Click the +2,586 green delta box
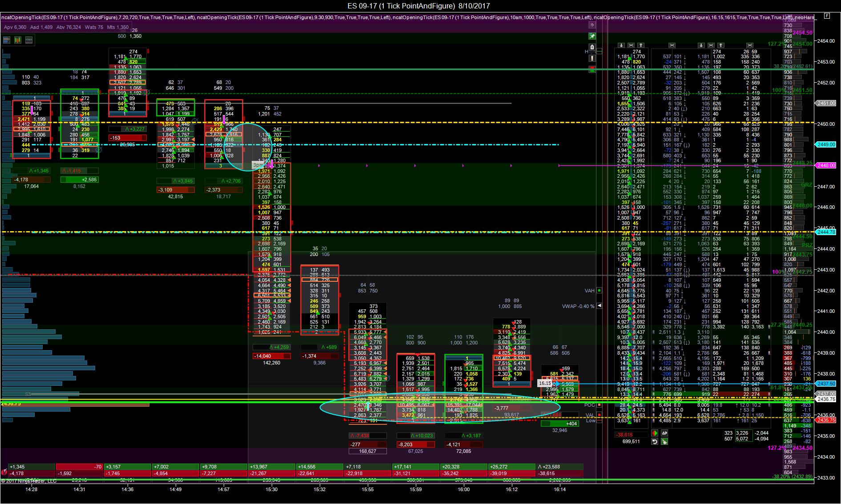Image resolution: width=841 pixels, height=504 pixels. (79, 180)
